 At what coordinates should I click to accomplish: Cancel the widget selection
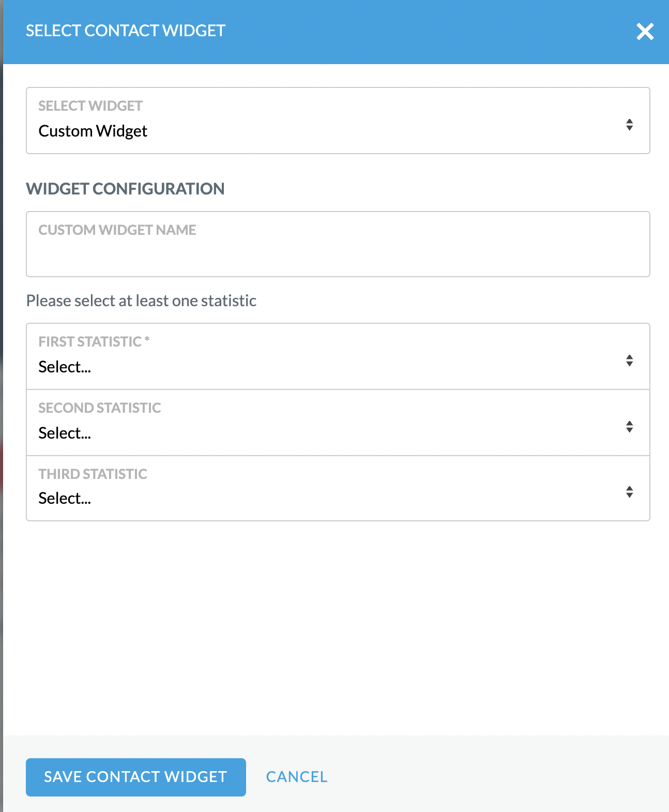coord(297,777)
